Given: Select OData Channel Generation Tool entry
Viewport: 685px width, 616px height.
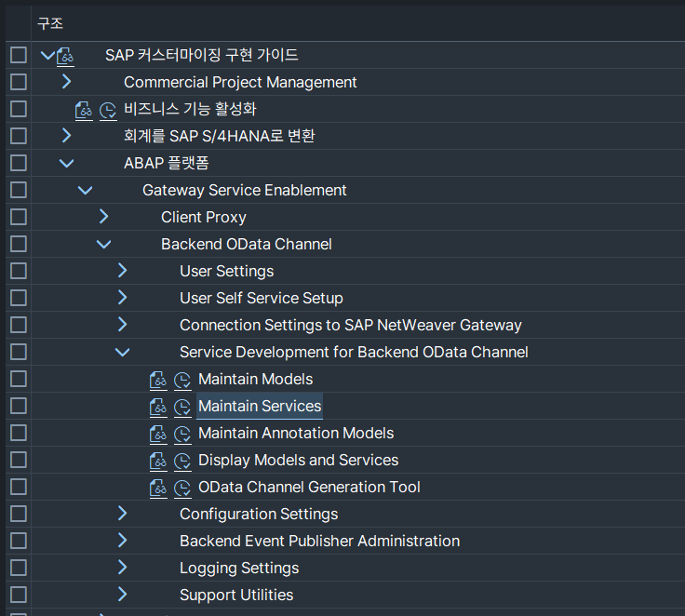Looking at the screenshot, I should click(309, 487).
